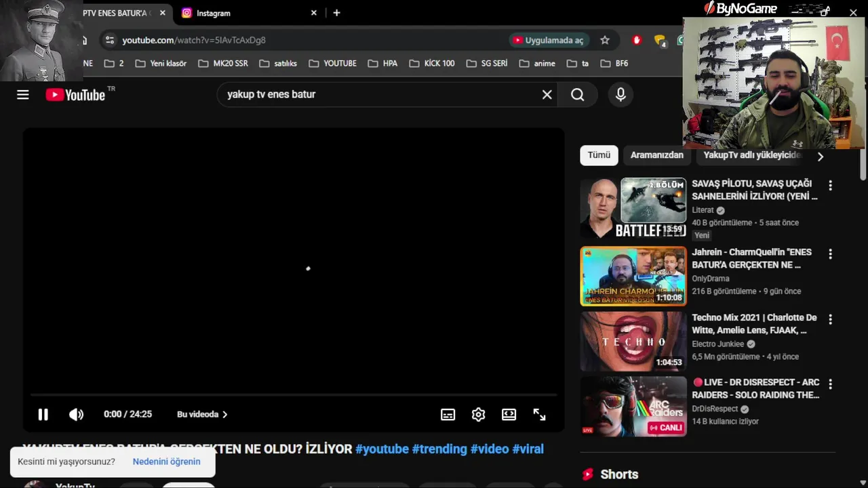Screen dimensions: 868x488
Task: Visit the DrDisRespect channel
Action: [x=715, y=409]
